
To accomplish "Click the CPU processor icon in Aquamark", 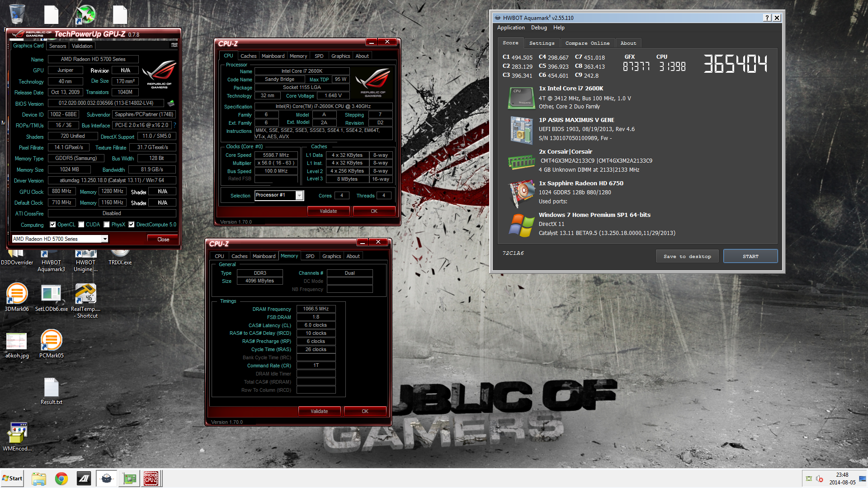I will (521, 98).
